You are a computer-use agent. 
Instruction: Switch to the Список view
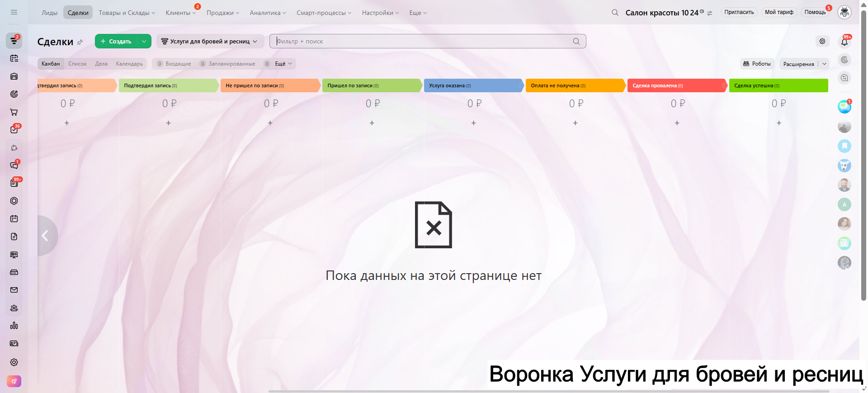77,64
